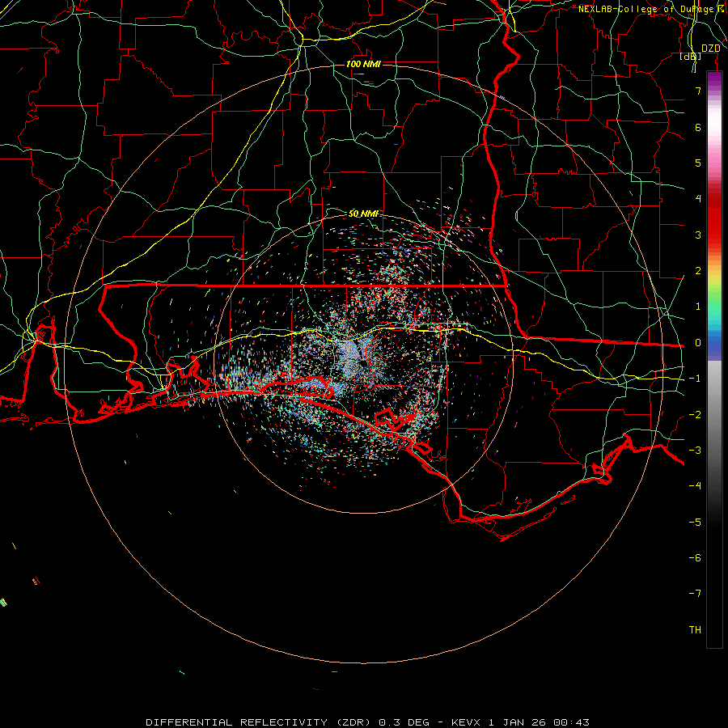Click the 4 value on the color scale

pos(698,199)
